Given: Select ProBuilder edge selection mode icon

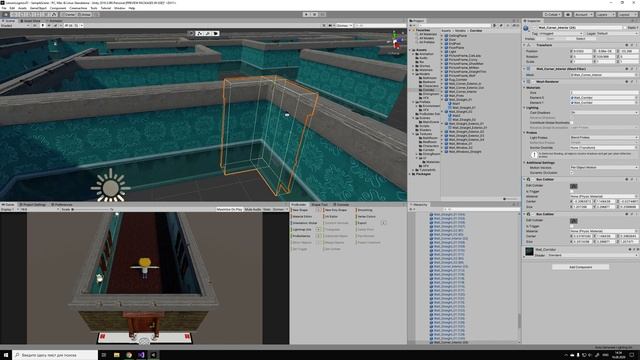Looking at the screenshot, I should (208, 33).
